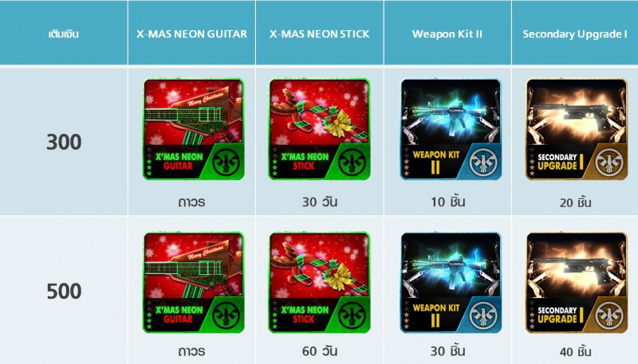Viewport: 638px width, 364px height.
Task: Select the 500 top-up amount cell
Action: (x=64, y=292)
